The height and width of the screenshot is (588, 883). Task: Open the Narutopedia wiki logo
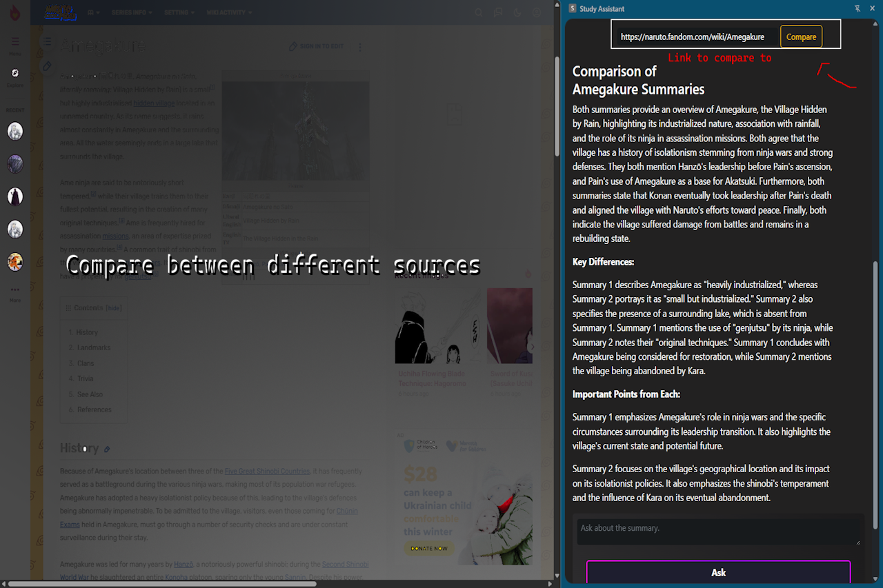[61, 12]
